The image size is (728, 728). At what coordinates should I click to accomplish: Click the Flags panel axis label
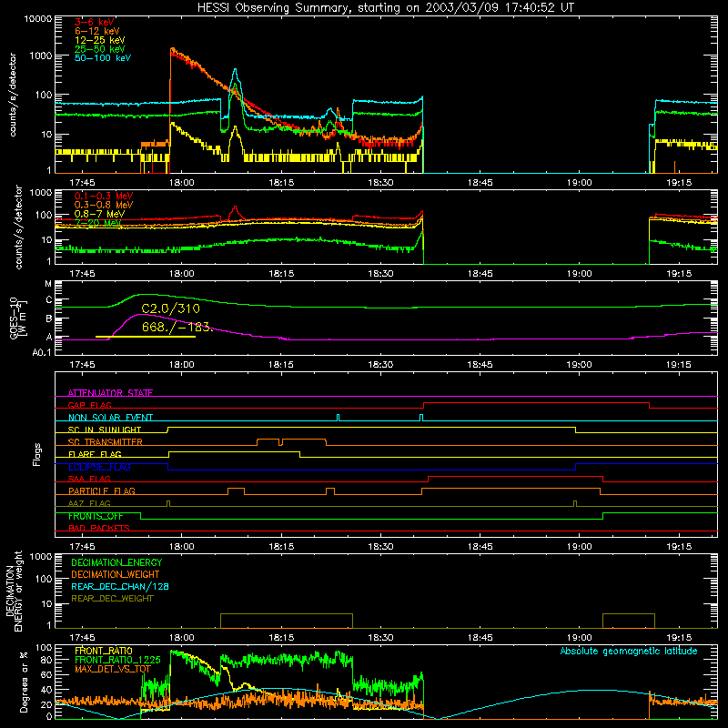37,454
